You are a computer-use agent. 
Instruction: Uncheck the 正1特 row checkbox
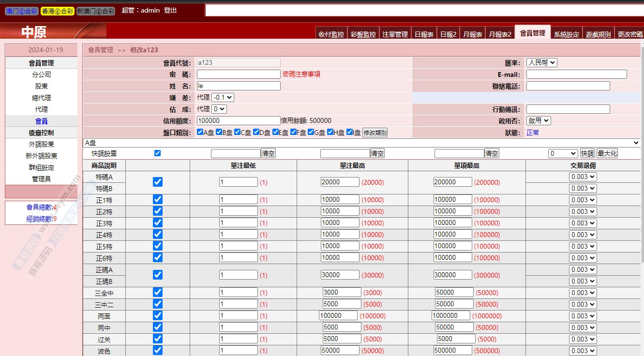pos(158,199)
